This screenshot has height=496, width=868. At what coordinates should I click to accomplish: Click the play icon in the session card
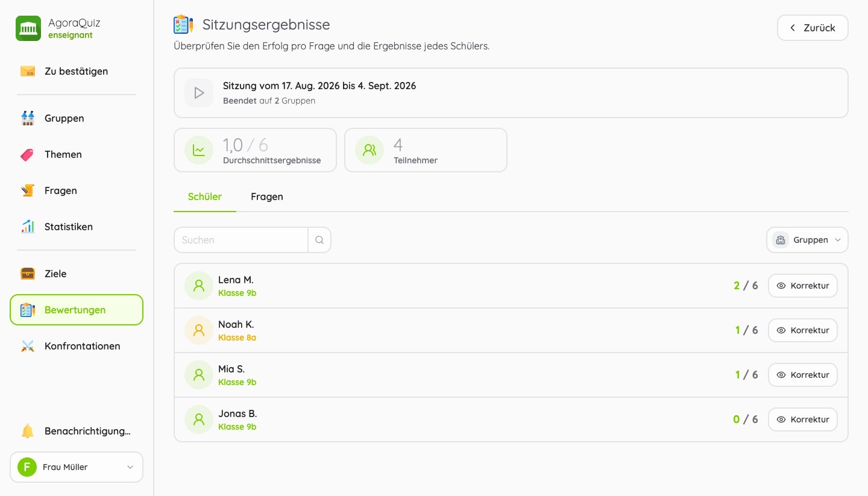[199, 93]
